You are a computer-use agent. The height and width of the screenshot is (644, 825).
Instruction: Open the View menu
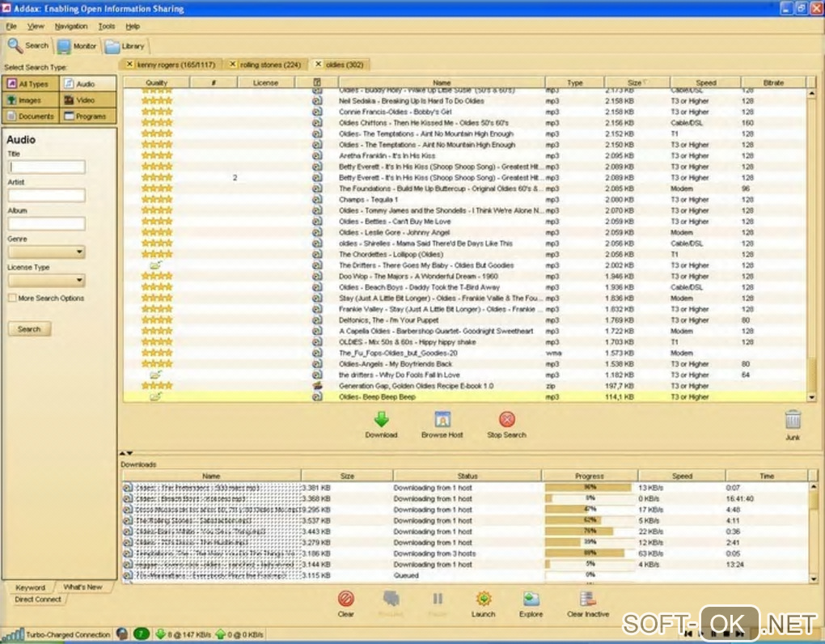click(x=36, y=27)
